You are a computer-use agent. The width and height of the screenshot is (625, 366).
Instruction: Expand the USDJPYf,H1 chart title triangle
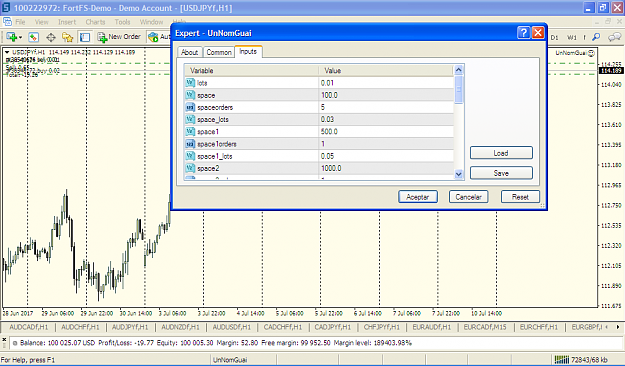click(7, 52)
